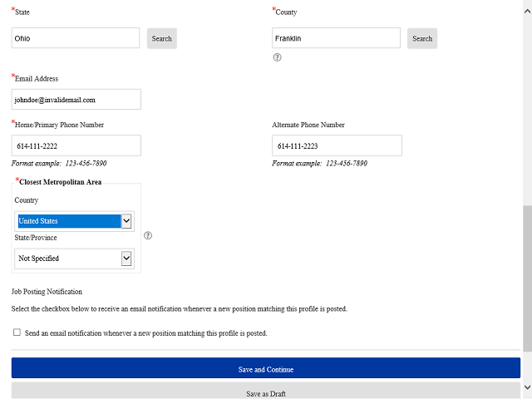Image resolution: width=532 pixels, height=399 pixels.
Task: Click the Format example text under the Home/Primary phone
Action: [59, 164]
